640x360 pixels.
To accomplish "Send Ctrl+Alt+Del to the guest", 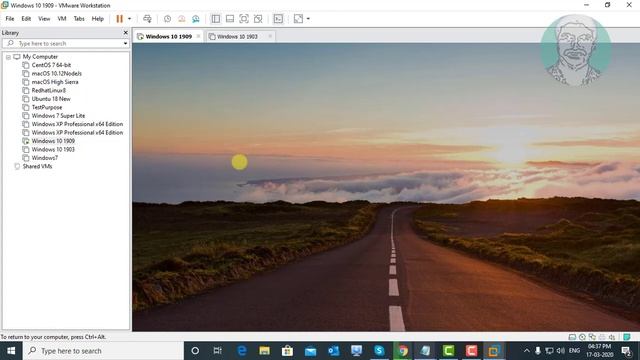I will pyautogui.click(x=147, y=19).
